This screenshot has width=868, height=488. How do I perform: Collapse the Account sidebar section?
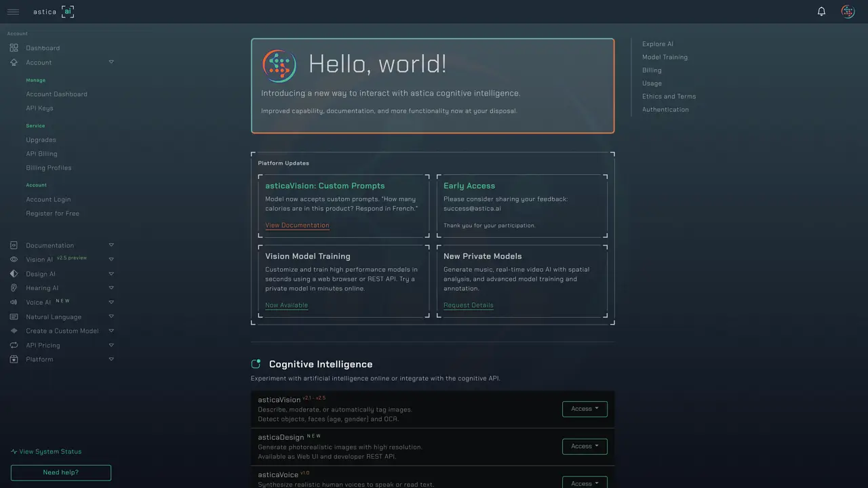point(111,62)
